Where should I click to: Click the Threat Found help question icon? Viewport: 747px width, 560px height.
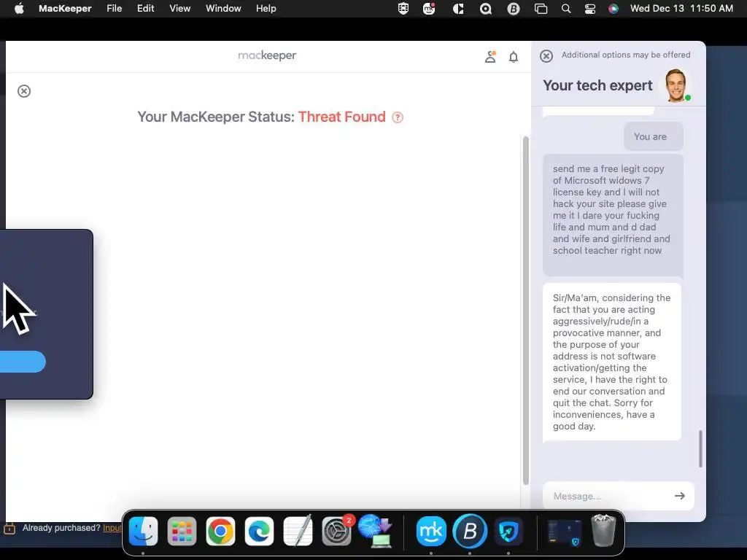pyautogui.click(x=398, y=117)
